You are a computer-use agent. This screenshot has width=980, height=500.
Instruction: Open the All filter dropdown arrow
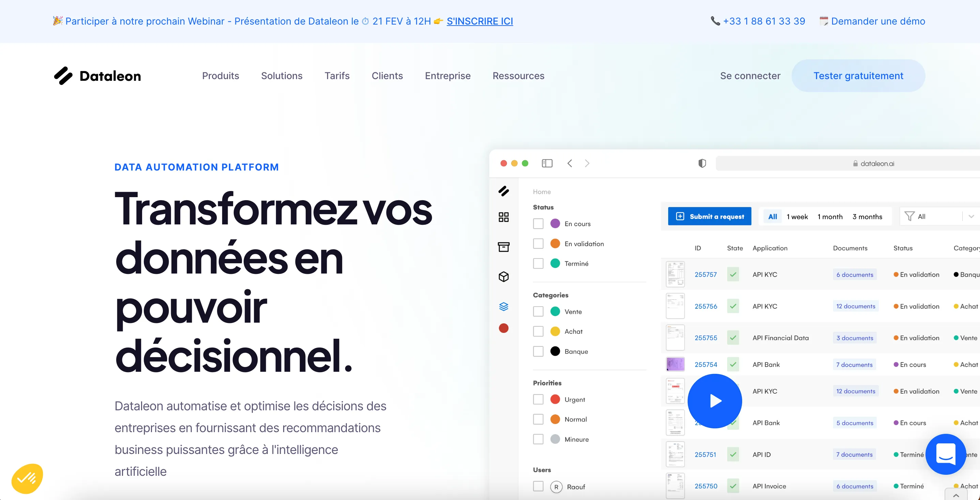point(971,216)
